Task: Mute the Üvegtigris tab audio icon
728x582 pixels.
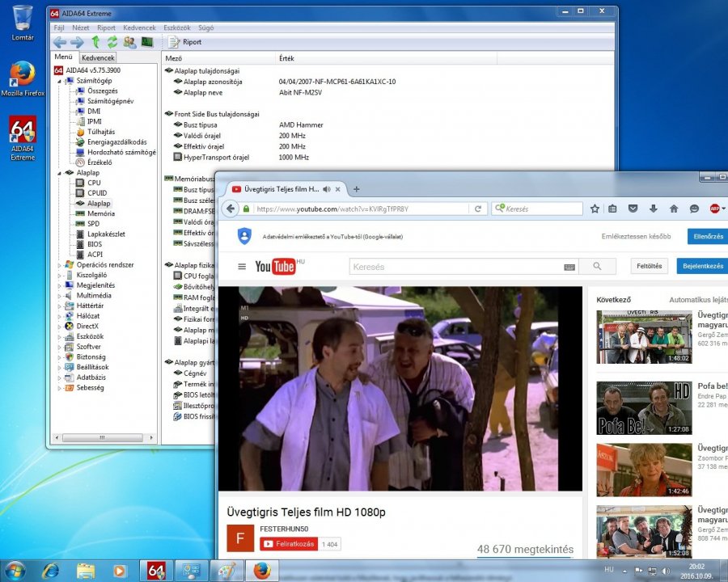Action: click(x=327, y=189)
